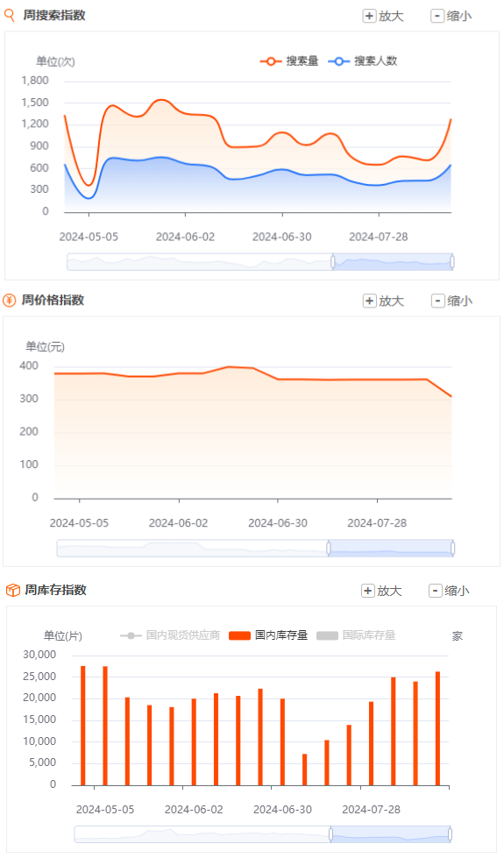Zoom out the weekly search index chart

(451, 16)
